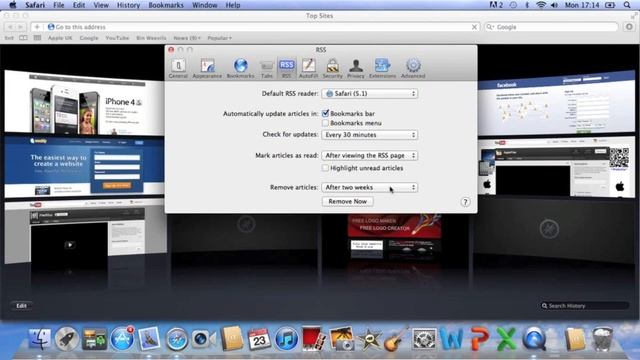Expand the News bookmarks folder
Image resolution: width=640 pixels, height=360 pixels.
click(x=187, y=38)
